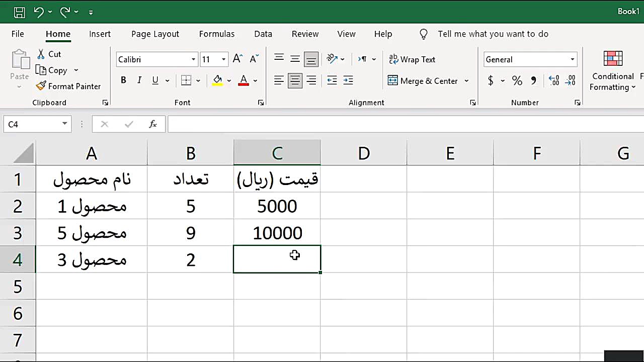Undo the last action
644x362 pixels.
[x=39, y=12]
